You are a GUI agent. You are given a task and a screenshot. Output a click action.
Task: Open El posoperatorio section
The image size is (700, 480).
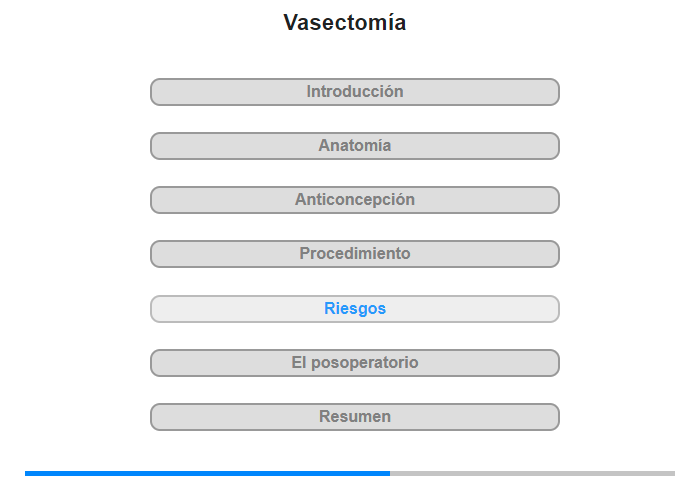(355, 363)
